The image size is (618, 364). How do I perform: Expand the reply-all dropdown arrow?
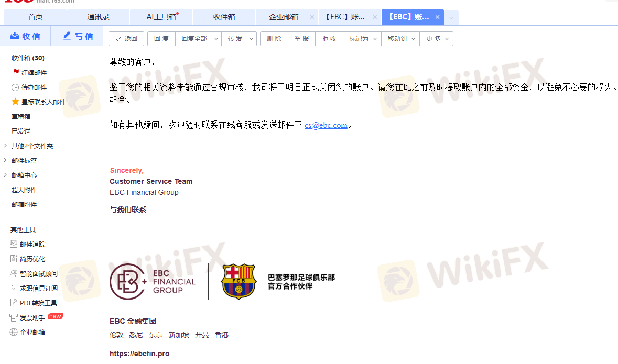216,39
